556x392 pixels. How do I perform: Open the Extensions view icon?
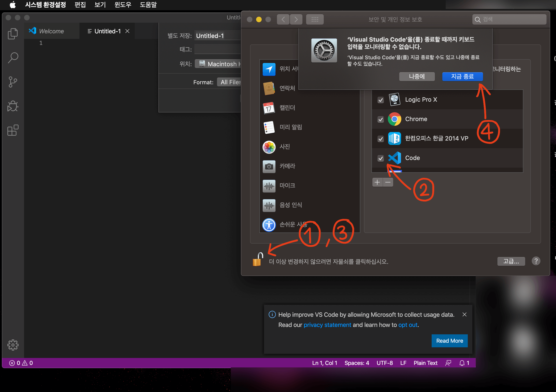tap(13, 130)
